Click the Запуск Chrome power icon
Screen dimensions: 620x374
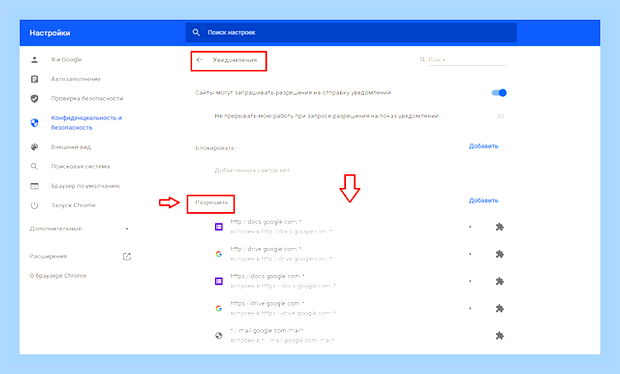tap(34, 205)
